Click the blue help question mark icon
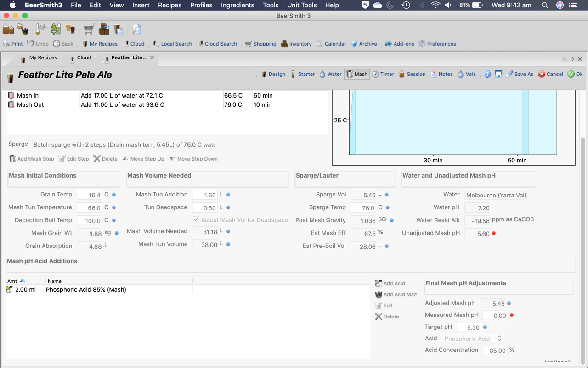Screen dimensions: 588x368 point(487,74)
